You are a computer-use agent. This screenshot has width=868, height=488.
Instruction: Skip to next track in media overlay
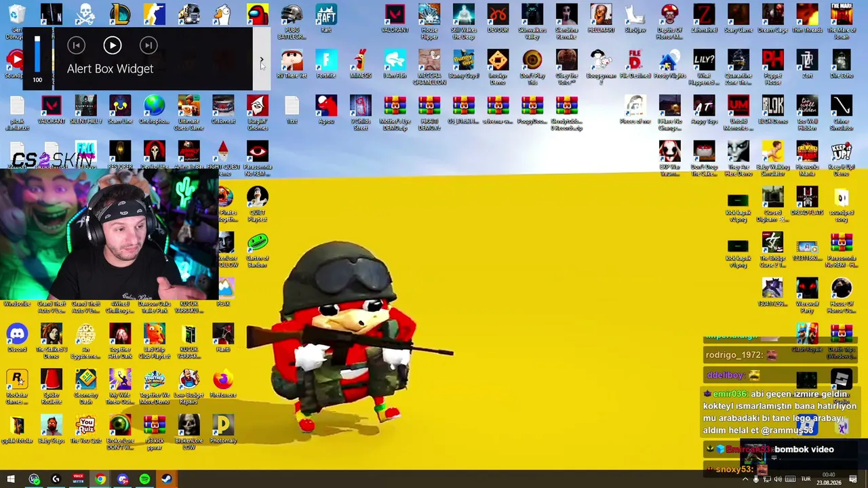[x=149, y=45]
